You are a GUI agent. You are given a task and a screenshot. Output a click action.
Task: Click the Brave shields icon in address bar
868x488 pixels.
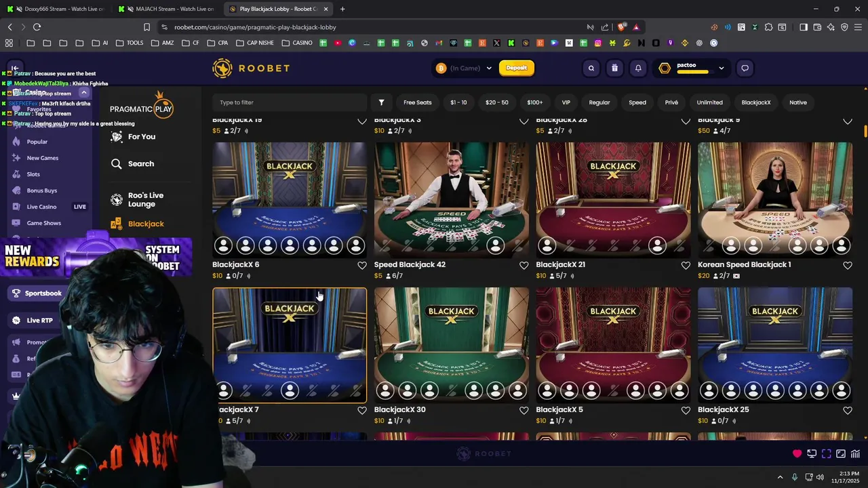(x=621, y=27)
